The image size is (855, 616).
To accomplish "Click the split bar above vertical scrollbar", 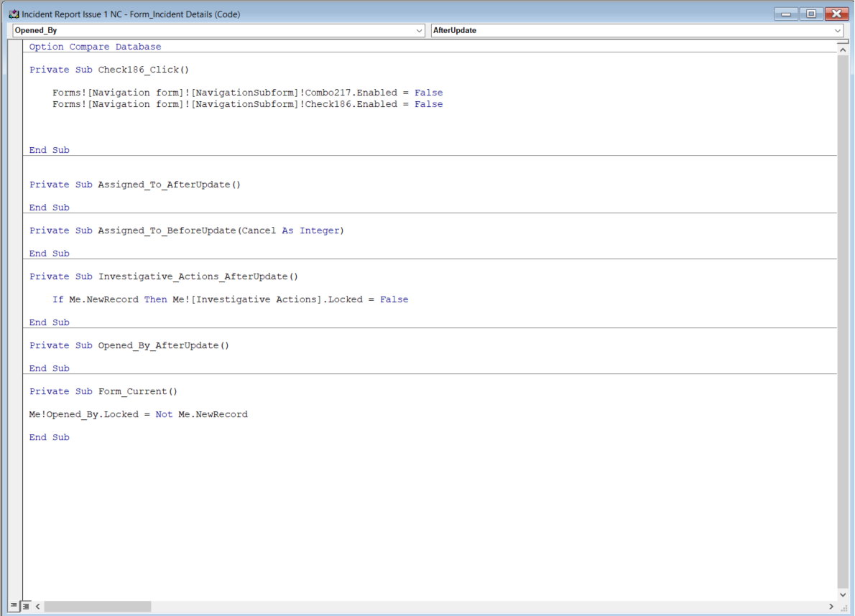I will [843, 42].
